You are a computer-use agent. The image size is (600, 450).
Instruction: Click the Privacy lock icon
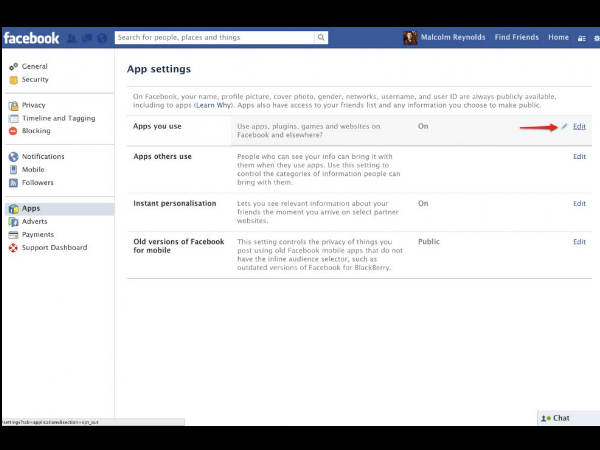13,105
